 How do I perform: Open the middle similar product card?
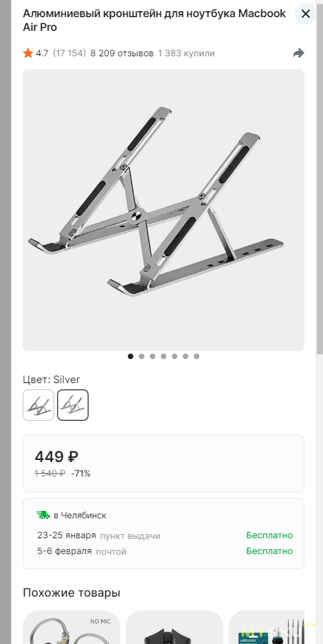(175, 627)
